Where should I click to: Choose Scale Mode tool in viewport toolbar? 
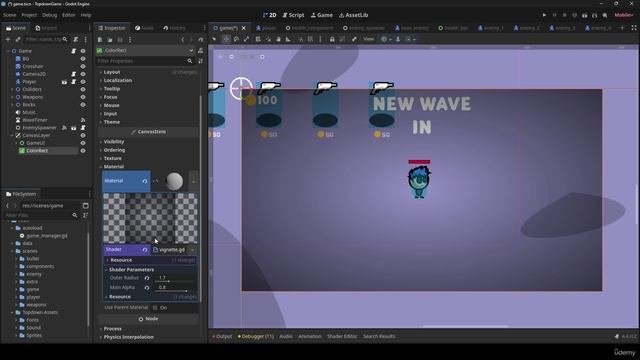[247, 39]
